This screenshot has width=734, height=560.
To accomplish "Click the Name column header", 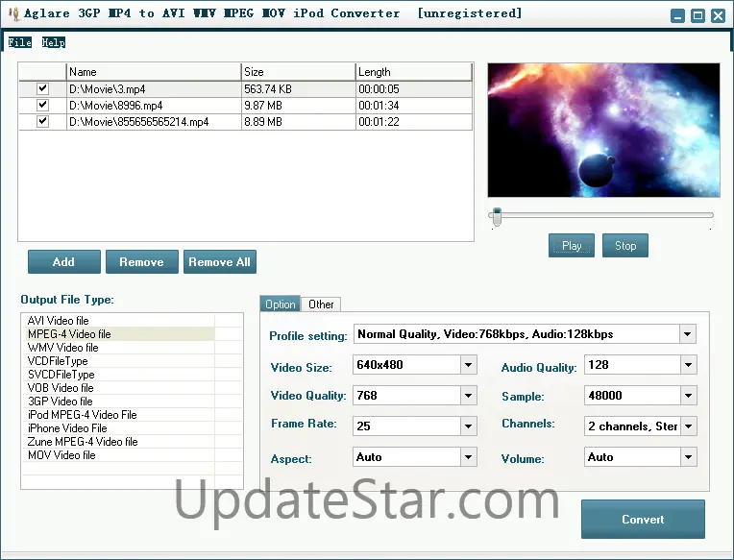I will (x=154, y=72).
